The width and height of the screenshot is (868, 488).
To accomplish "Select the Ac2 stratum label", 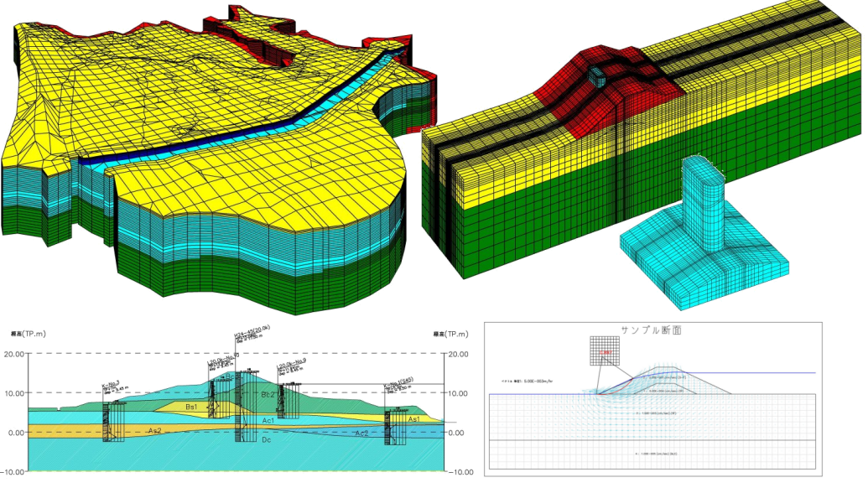I will [361, 433].
